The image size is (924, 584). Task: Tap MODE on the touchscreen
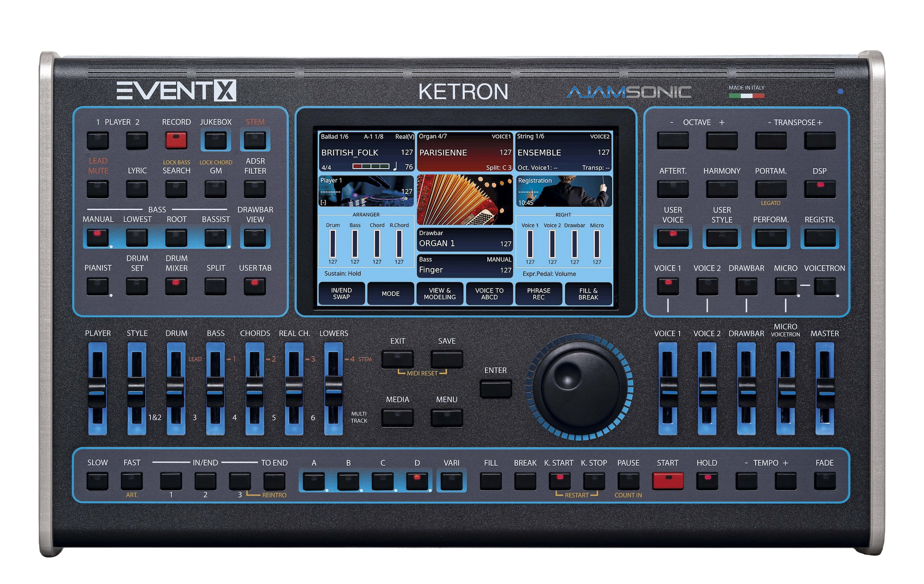(x=391, y=294)
